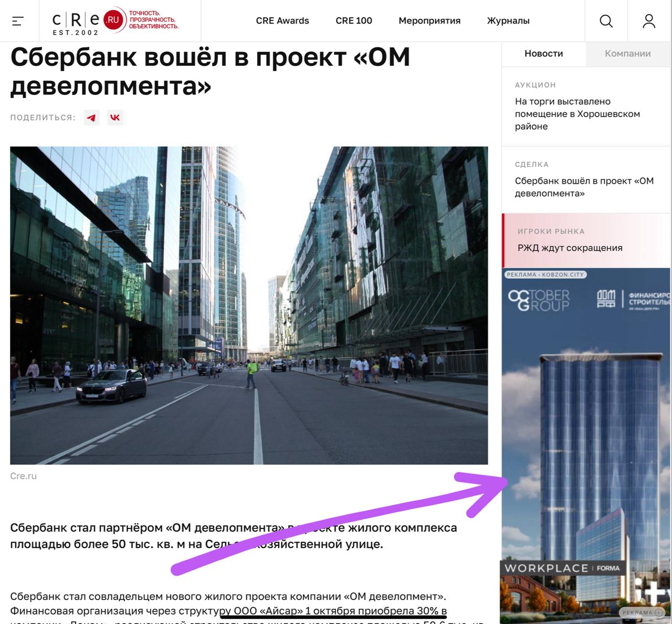This screenshot has height=624, width=672.
Task: Switch to the Компании tab
Action: [627, 54]
